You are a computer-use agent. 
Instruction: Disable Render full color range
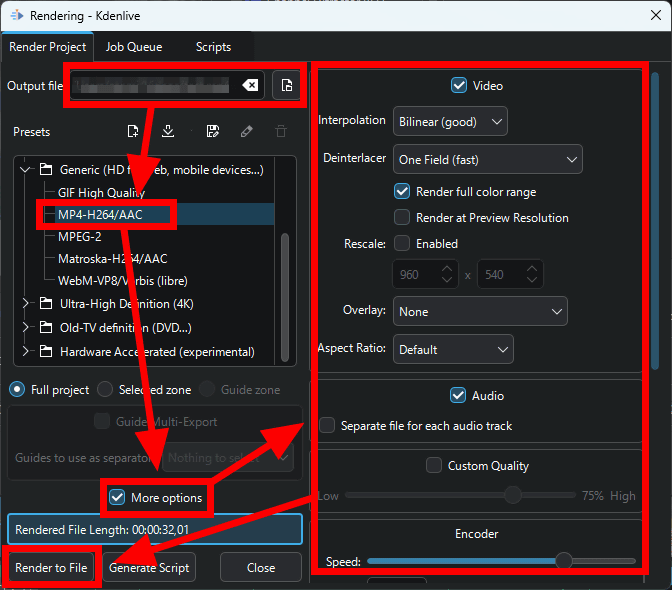pos(402,192)
